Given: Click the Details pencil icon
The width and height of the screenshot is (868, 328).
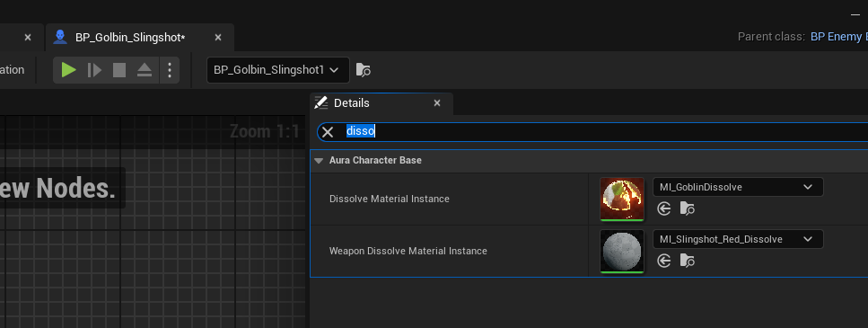Looking at the screenshot, I should click(x=320, y=103).
